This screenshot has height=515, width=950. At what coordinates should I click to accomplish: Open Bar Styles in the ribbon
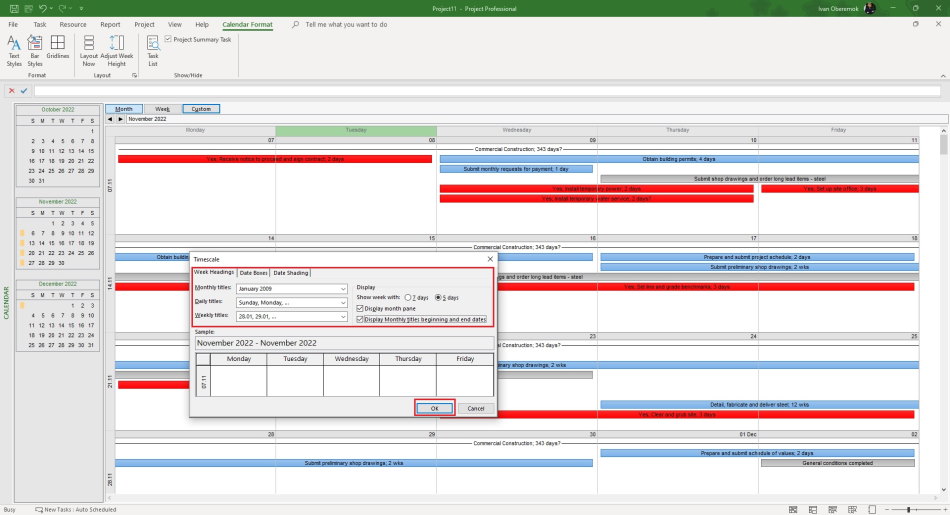tap(35, 51)
